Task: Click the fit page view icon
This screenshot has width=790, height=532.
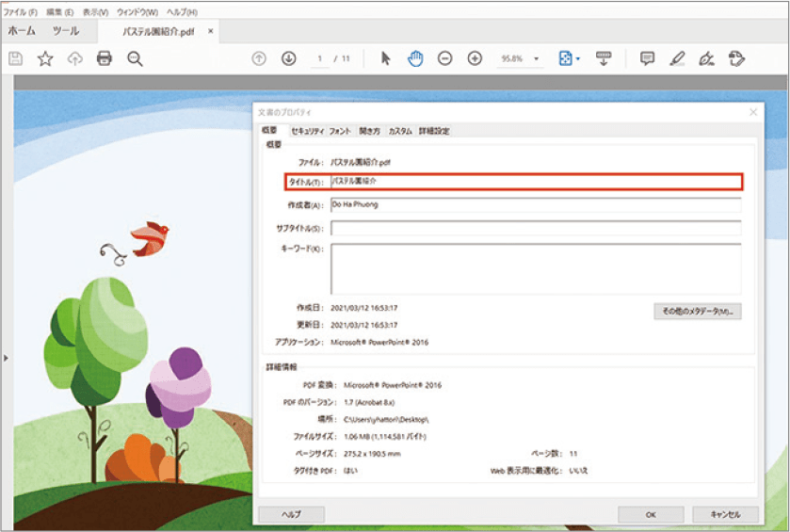Action: coord(566,58)
